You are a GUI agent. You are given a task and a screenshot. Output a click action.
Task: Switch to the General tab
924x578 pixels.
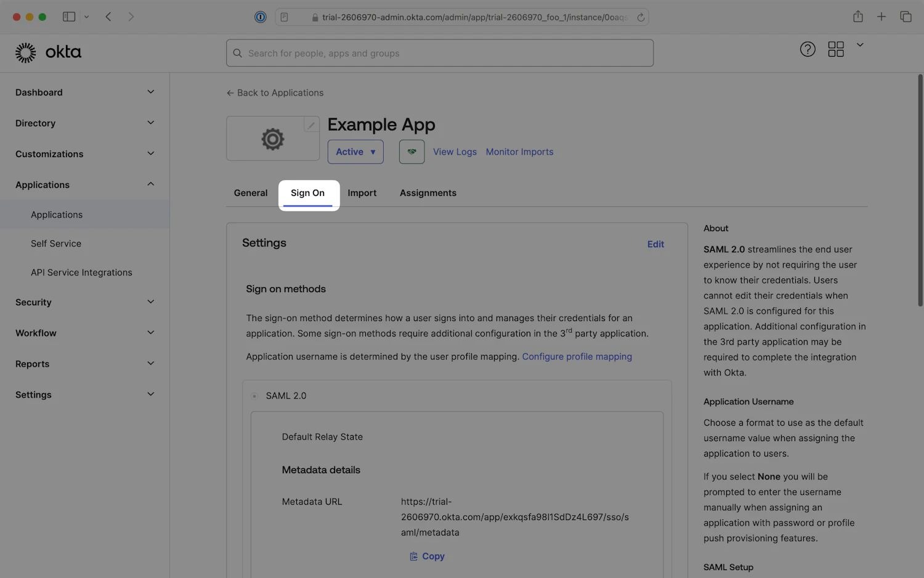pyautogui.click(x=251, y=193)
